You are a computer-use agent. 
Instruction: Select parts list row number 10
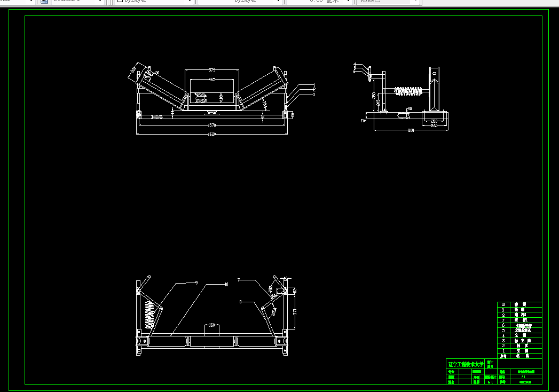point(503,304)
